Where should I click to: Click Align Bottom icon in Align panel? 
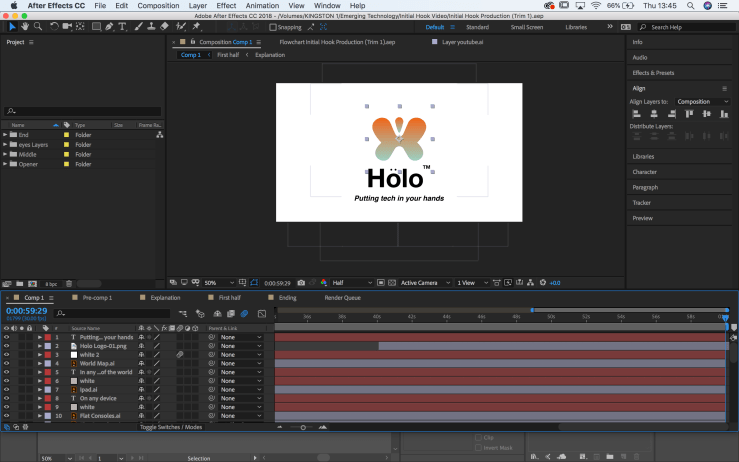pos(724,114)
